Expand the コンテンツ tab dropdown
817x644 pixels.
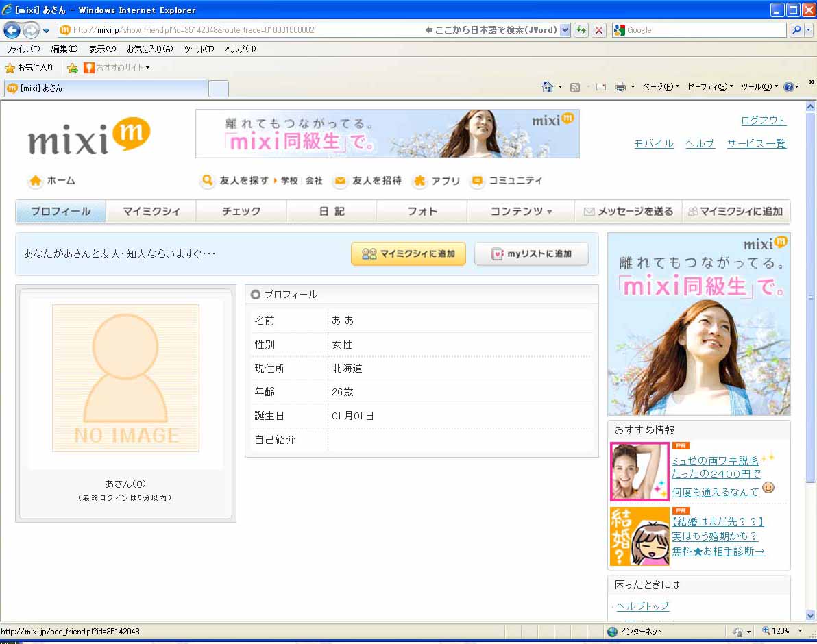click(521, 212)
